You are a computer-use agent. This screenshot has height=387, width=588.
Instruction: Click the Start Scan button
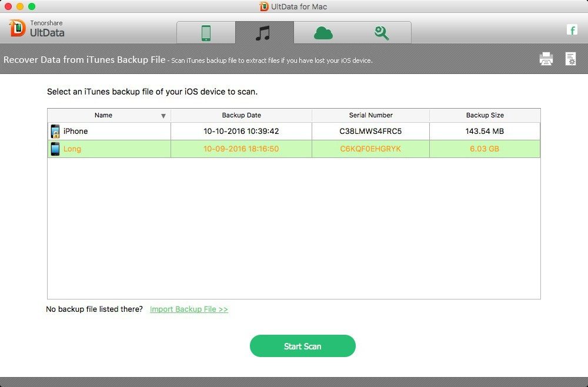click(303, 346)
